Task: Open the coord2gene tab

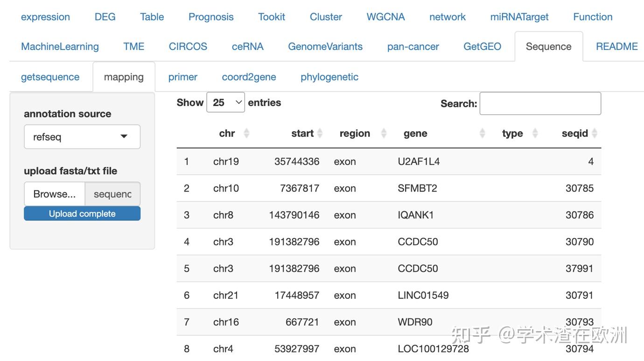Action: click(249, 77)
